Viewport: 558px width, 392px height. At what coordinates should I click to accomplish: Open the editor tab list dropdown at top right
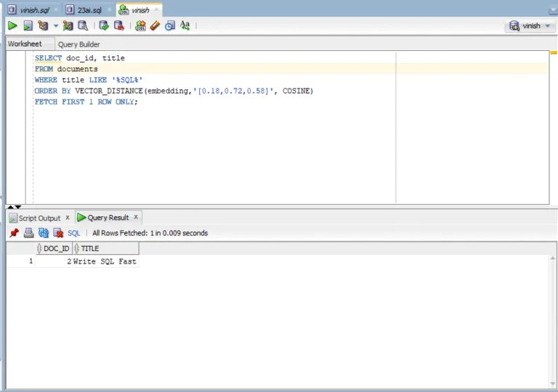[x=553, y=11]
